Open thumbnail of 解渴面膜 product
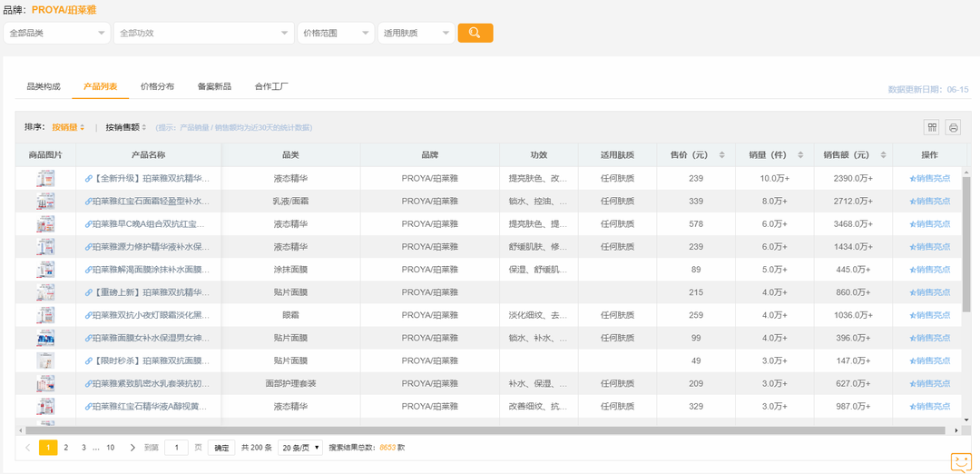The image size is (980, 474). (x=45, y=270)
